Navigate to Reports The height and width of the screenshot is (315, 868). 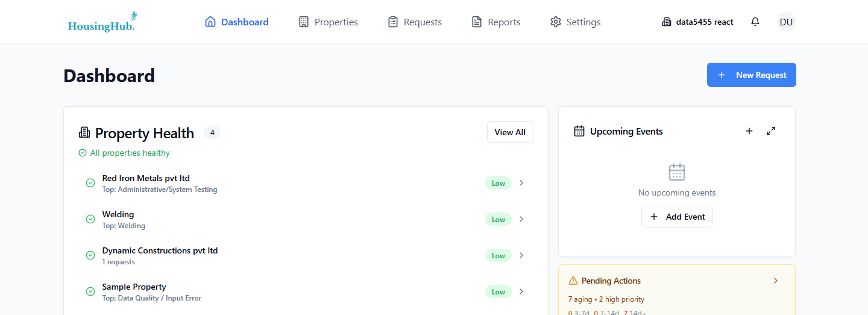[496, 22]
